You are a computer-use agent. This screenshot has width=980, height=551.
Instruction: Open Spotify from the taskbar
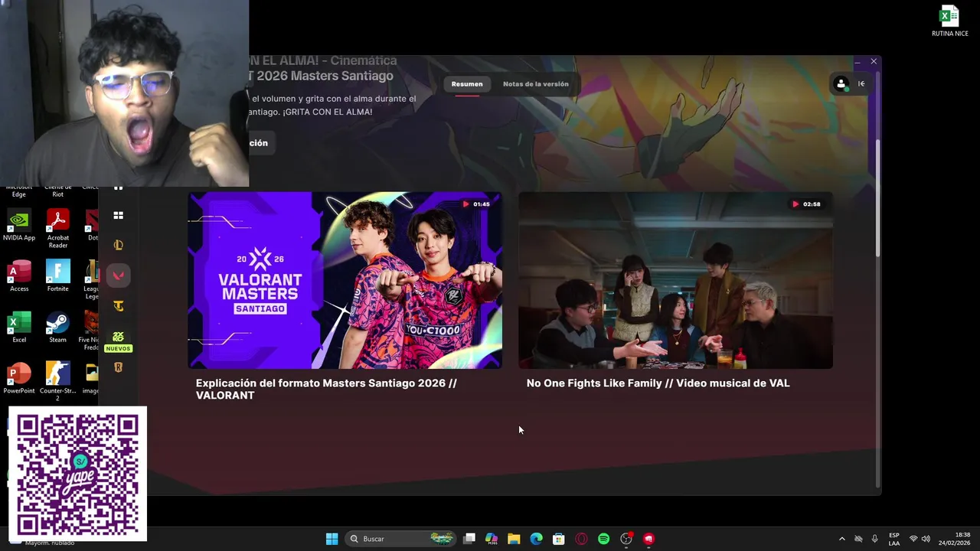click(603, 539)
